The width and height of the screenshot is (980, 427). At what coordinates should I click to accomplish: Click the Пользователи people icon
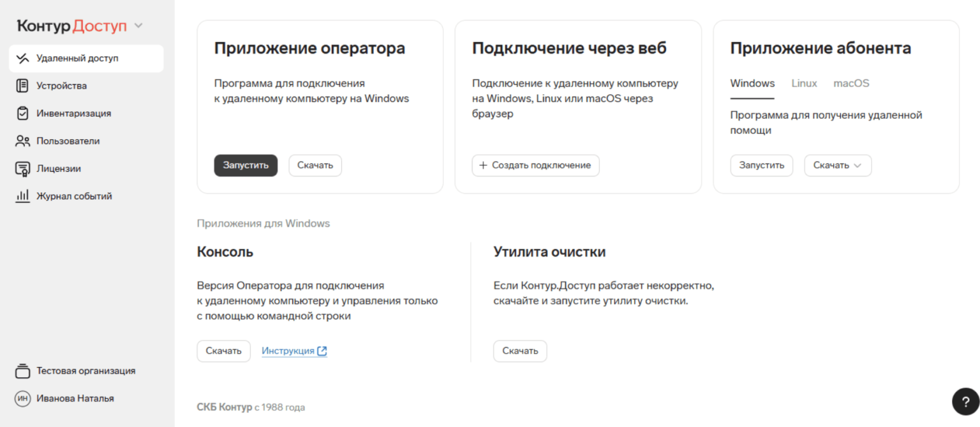coord(23,141)
